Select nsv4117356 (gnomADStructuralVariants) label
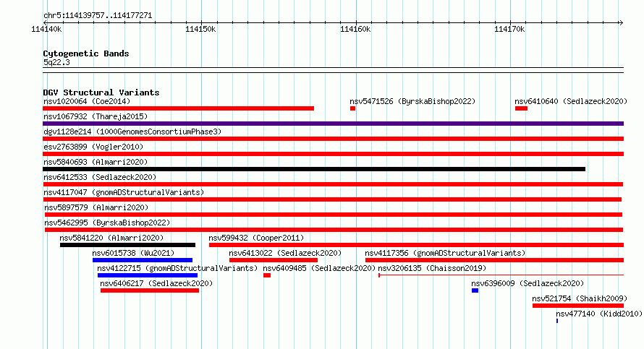Image resolution: width=644 pixels, height=349 pixels. 445,253
